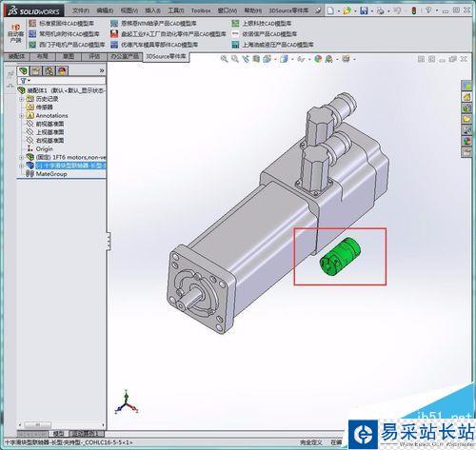This screenshot has width=476, height=450.
Task: Open the 视图(V) menu
Action: 129,10
